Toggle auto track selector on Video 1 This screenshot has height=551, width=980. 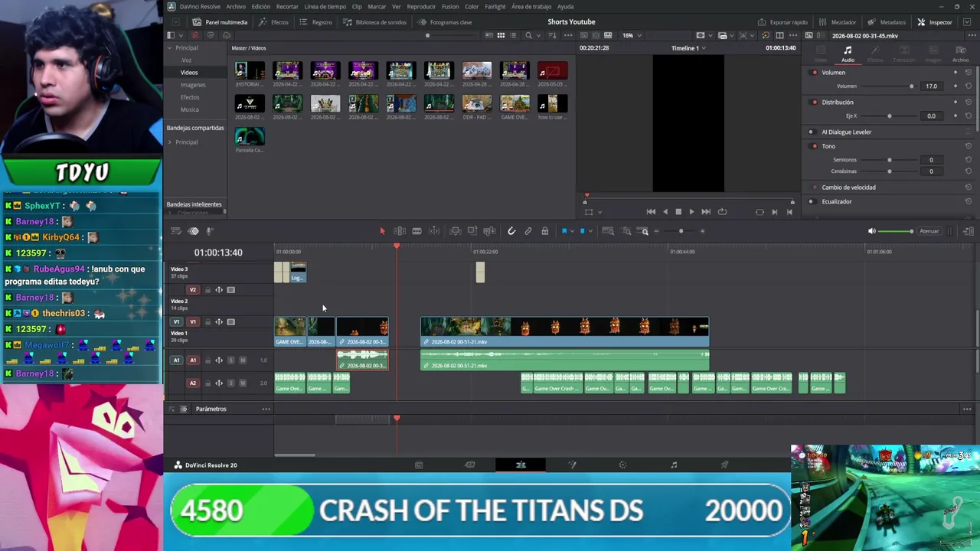point(219,322)
